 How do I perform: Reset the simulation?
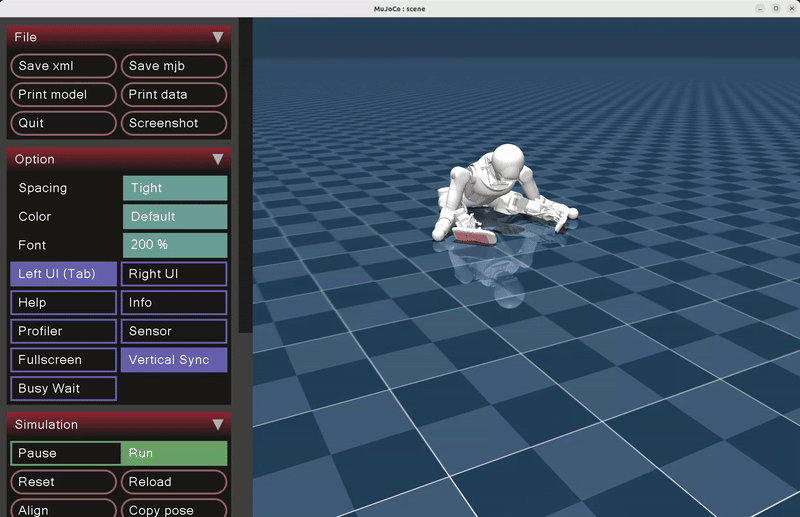[63, 482]
